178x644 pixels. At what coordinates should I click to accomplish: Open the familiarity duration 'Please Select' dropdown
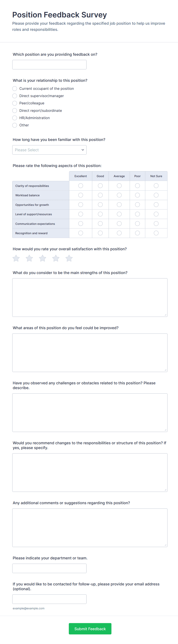tap(49, 150)
